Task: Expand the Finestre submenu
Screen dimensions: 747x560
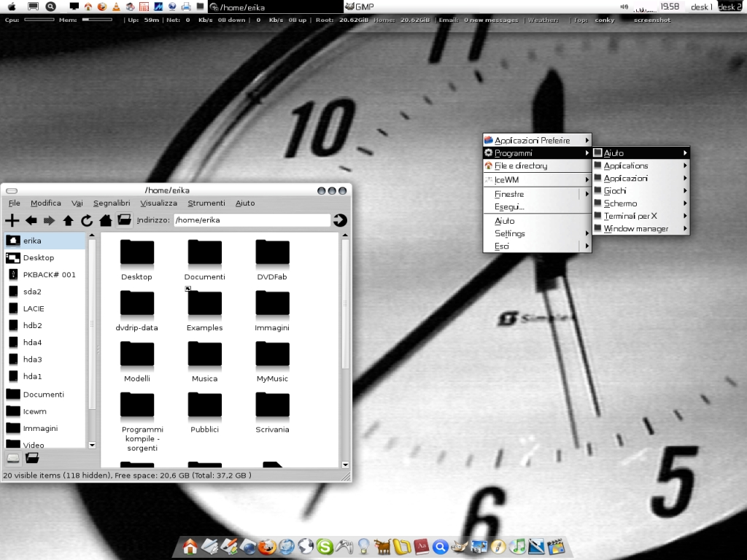Action: click(537, 194)
